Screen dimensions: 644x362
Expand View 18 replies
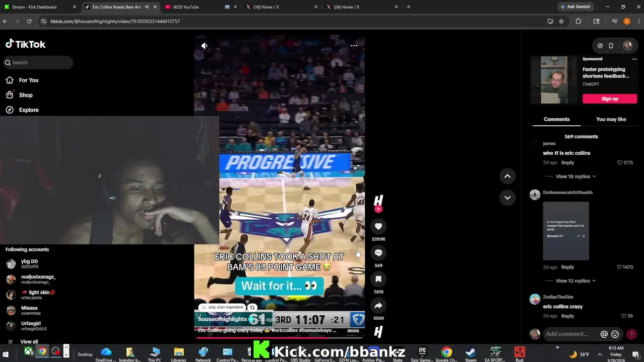pyautogui.click(x=576, y=176)
